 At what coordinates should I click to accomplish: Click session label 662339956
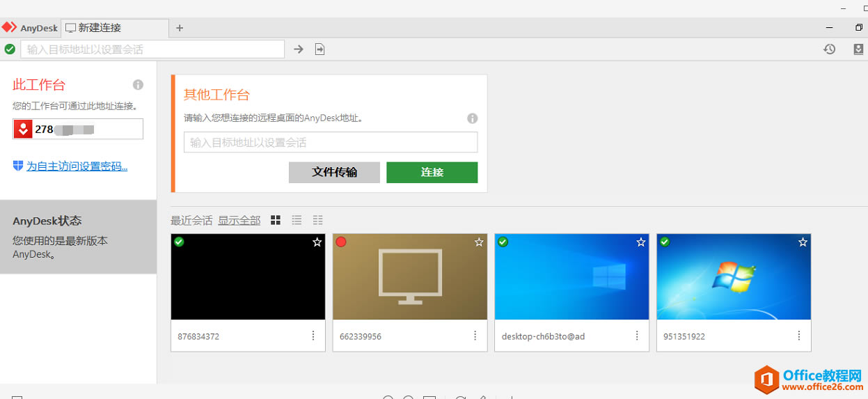(361, 336)
